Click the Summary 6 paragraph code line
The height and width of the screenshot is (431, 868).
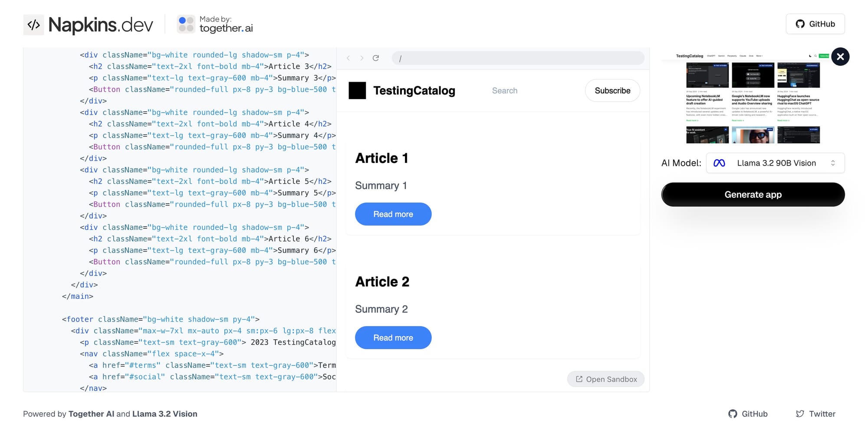click(212, 250)
